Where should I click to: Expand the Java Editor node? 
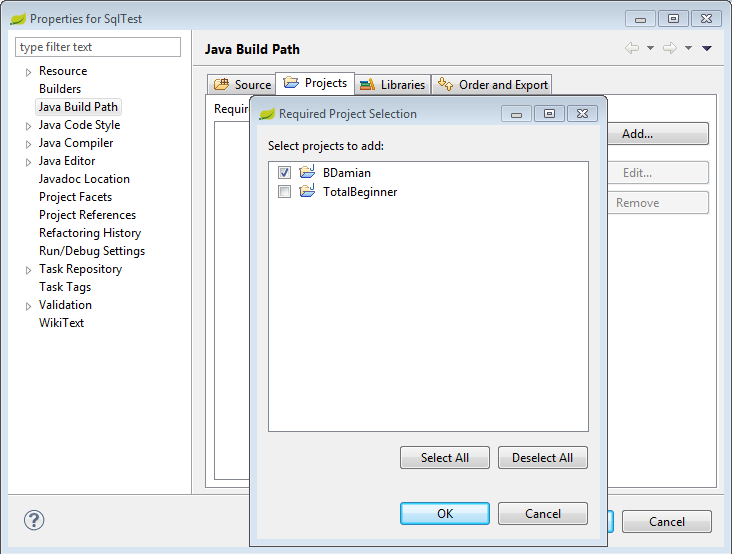(28, 162)
